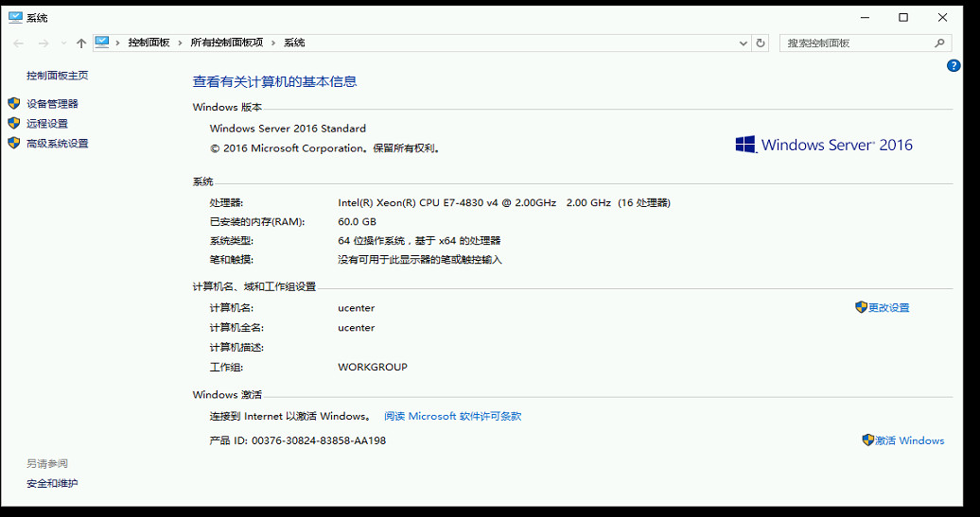Image resolution: width=980 pixels, height=517 pixels.
Task: Open the 远程设置 link
Action: click(47, 124)
